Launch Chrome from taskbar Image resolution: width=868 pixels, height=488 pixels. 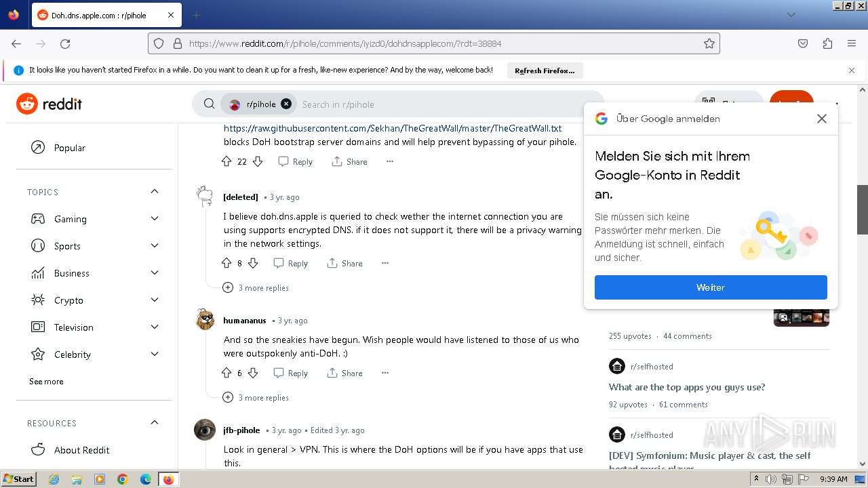pyautogui.click(x=122, y=479)
